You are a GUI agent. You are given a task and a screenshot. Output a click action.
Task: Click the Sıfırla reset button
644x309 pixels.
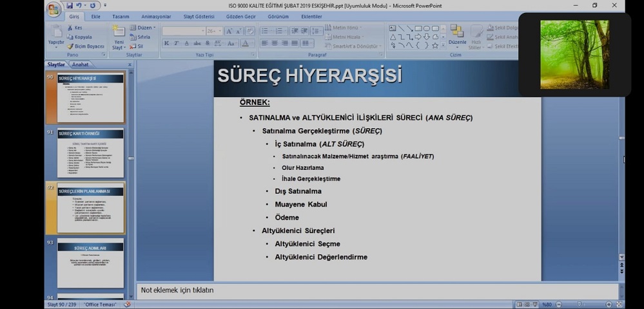coord(141,37)
